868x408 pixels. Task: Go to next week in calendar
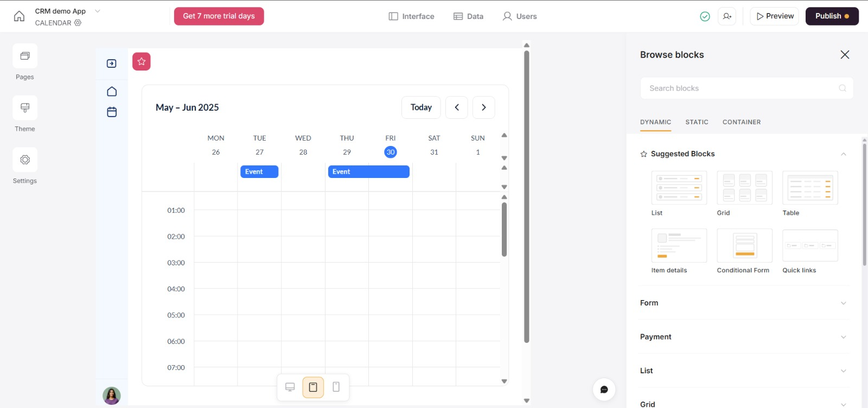[484, 107]
